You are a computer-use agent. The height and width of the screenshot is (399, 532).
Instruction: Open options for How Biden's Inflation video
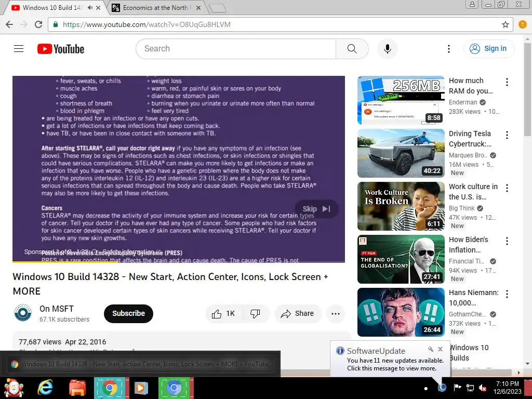[507, 241]
